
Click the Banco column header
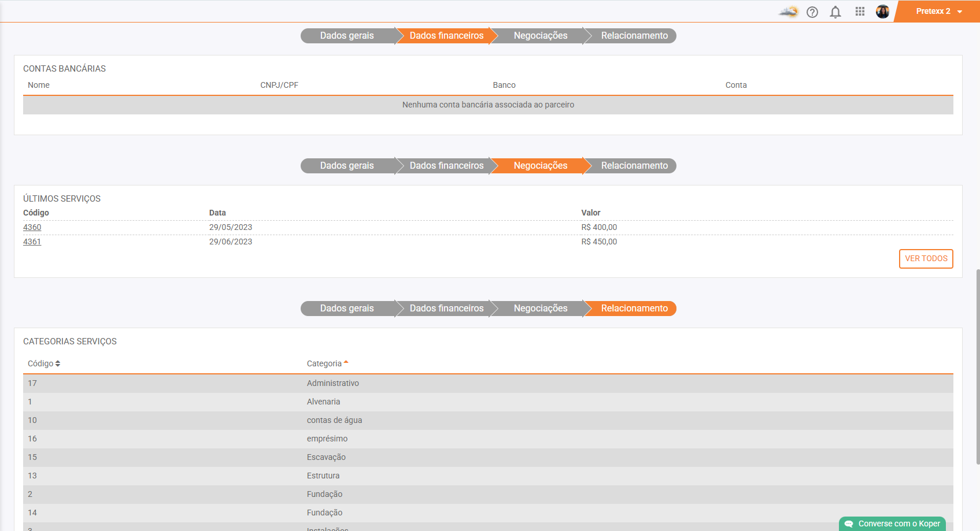click(x=504, y=85)
